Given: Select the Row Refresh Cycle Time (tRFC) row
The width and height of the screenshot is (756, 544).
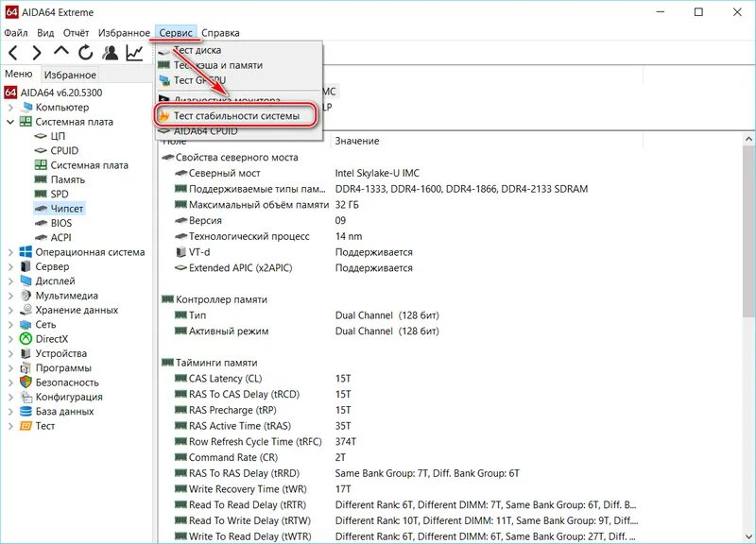Looking at the screenshot, I should tap(451, 441).
